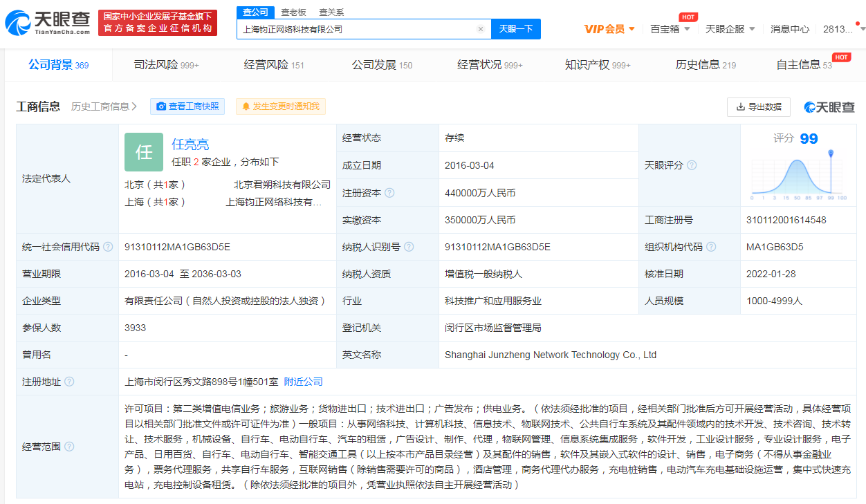Click the bell icon in 发生变更时通知我
The height and width of the screenshot is (504, 866).
[x=246, y=106]
